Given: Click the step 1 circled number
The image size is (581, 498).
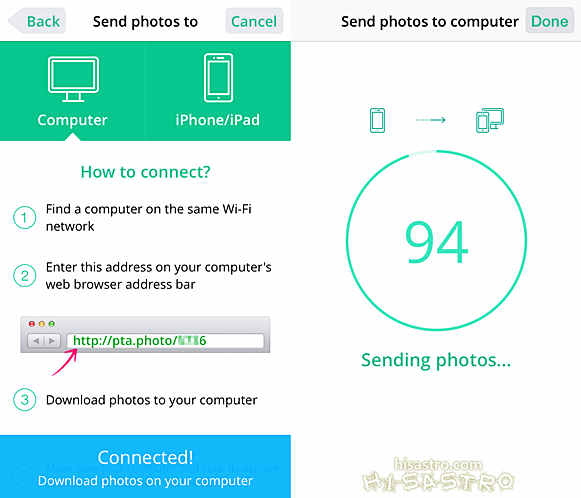Looking at the screenshot, I should tap(24, 218).
